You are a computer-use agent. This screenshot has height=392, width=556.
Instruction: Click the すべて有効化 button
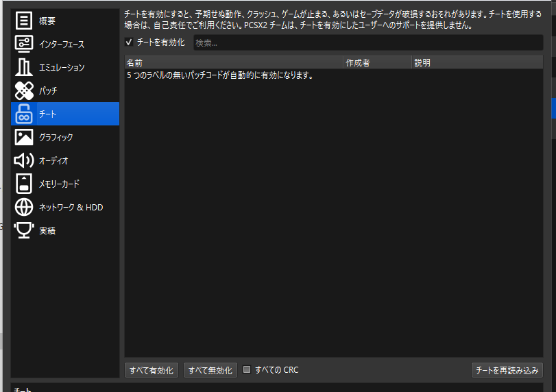152,370
